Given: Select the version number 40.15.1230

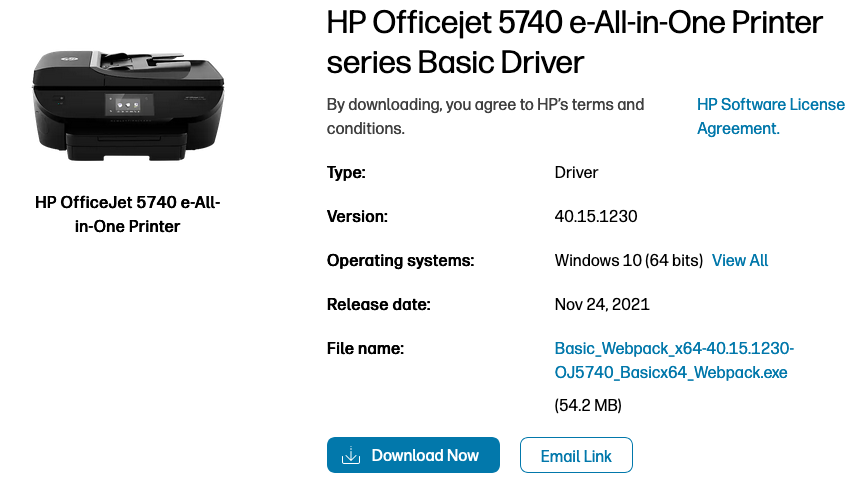Looking at the screenshot, I should pos(596,216).
